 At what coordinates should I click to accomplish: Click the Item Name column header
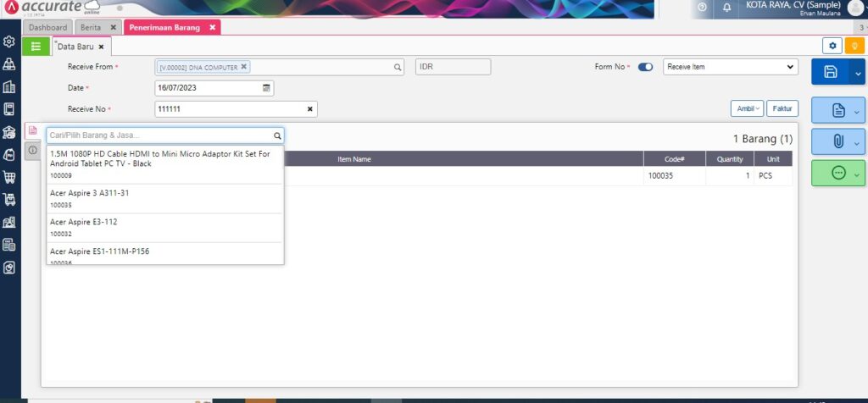pos(354,159)
